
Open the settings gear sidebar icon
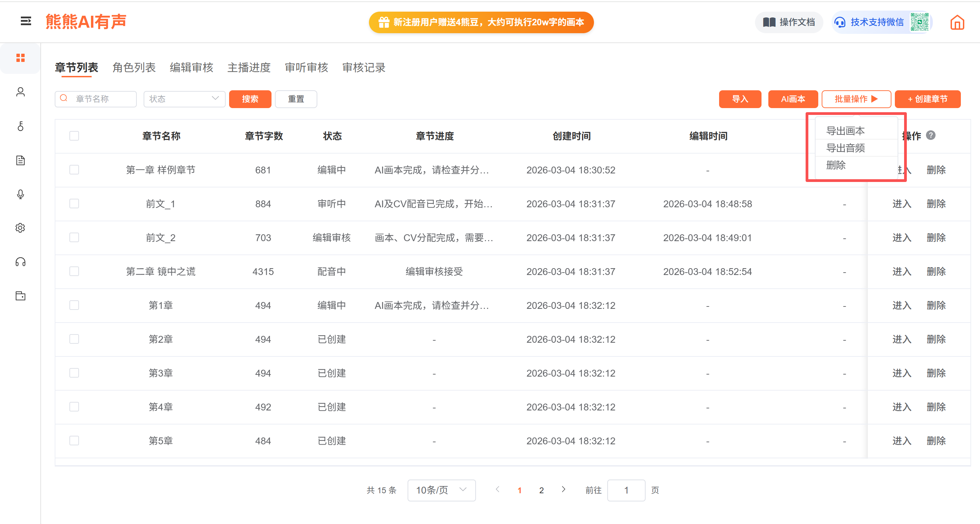tap(21, 228)
